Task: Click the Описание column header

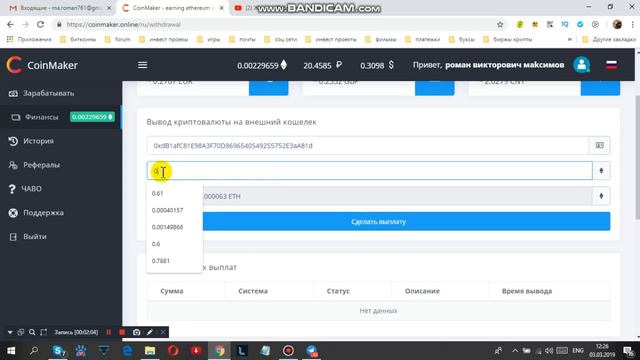Action: pos(422,291)
